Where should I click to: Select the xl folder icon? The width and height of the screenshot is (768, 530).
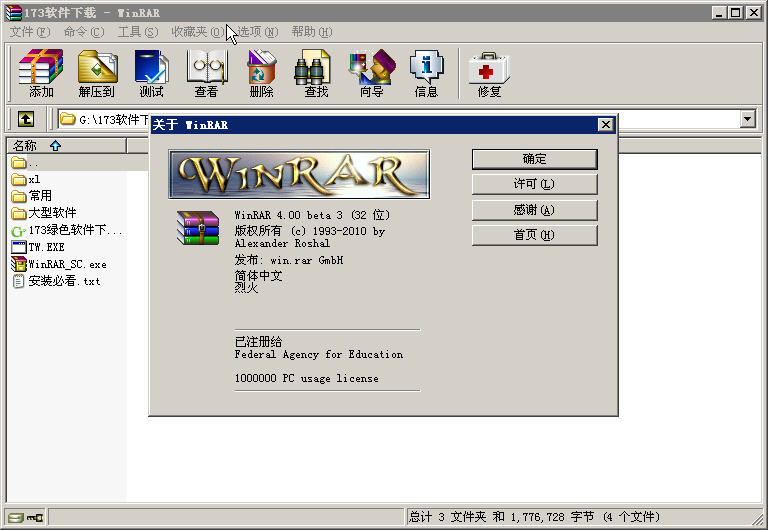coord(19,179)
